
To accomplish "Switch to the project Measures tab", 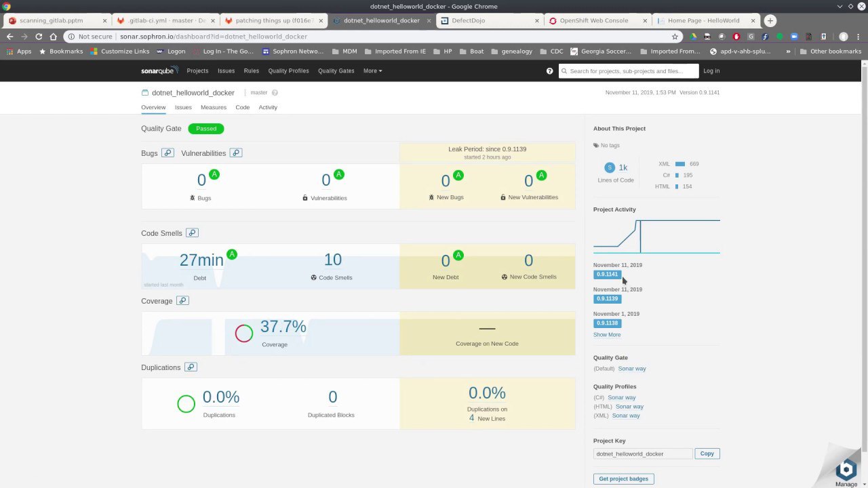I will click(214, 107).
